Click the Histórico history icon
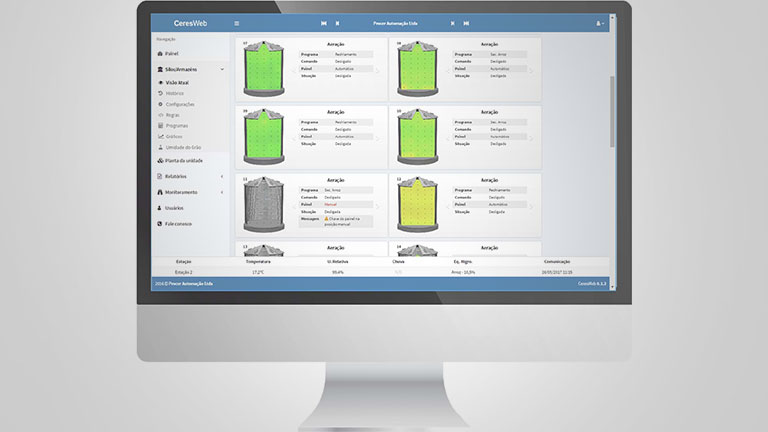Viewport: 768px width, 432px height. [160, 93]
